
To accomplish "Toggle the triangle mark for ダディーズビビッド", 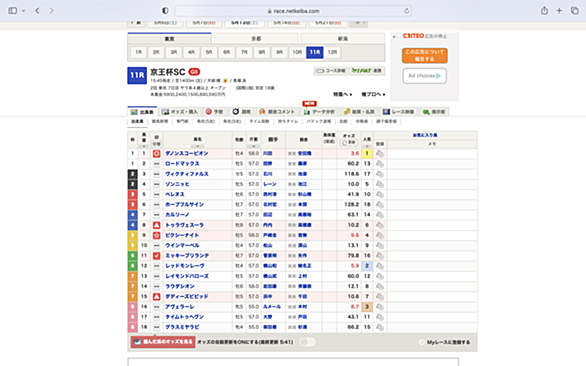I will click(157, 296).
